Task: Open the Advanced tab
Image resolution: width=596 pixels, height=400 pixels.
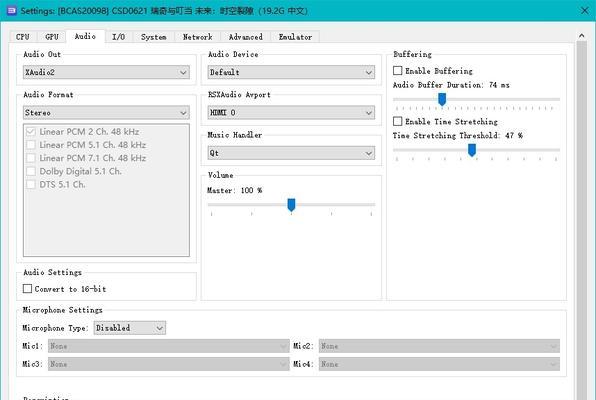Action: tap(246, 37)
